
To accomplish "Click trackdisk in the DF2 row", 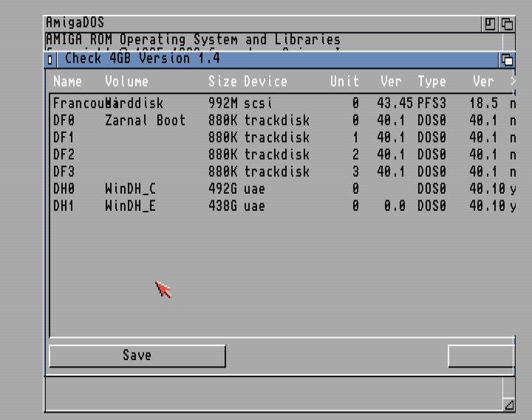I will [276, 155].
